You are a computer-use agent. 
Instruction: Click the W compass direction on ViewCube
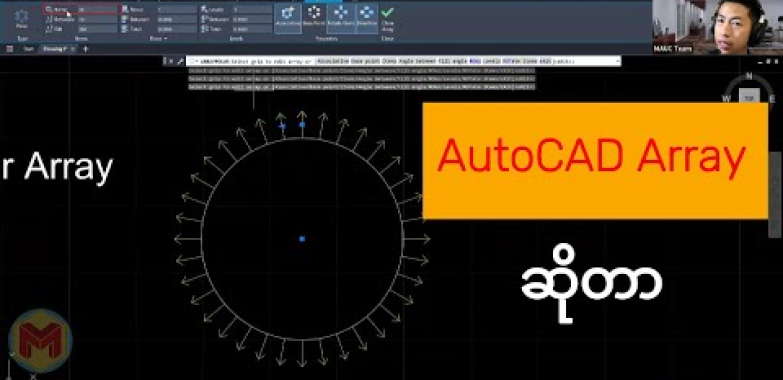727,98
